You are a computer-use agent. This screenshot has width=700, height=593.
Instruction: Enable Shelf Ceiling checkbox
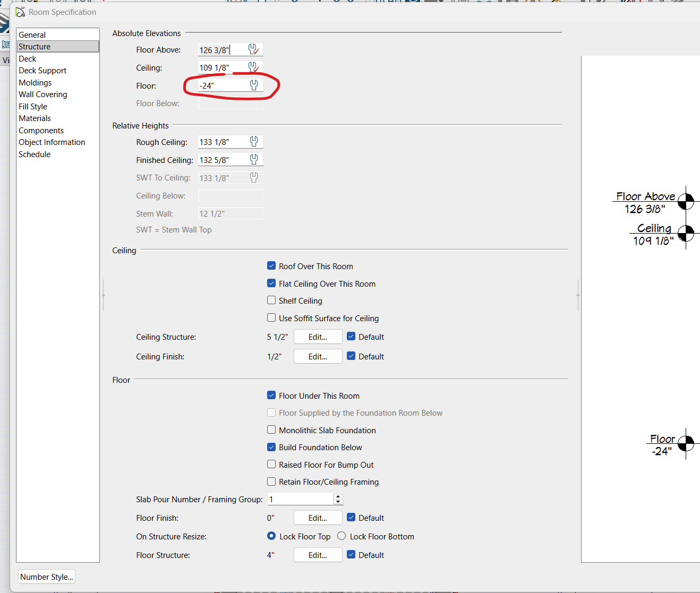pyautogui.click(x=271, y=300)
